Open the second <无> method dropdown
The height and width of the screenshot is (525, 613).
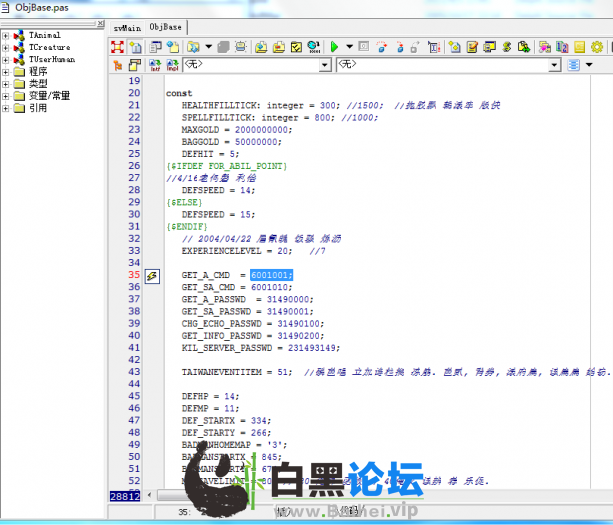pos(553,65)
